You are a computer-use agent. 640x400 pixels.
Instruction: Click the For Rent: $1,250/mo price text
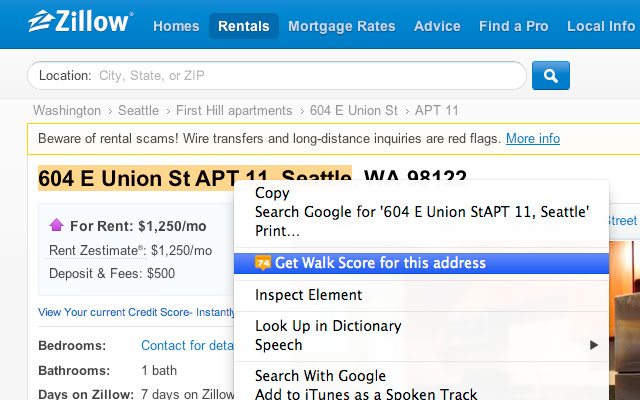(138, 226)
